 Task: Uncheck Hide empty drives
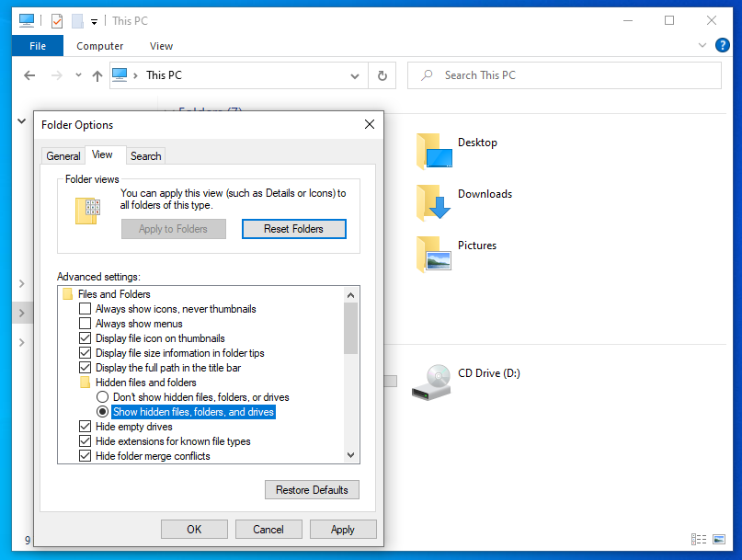click(86, 427)
